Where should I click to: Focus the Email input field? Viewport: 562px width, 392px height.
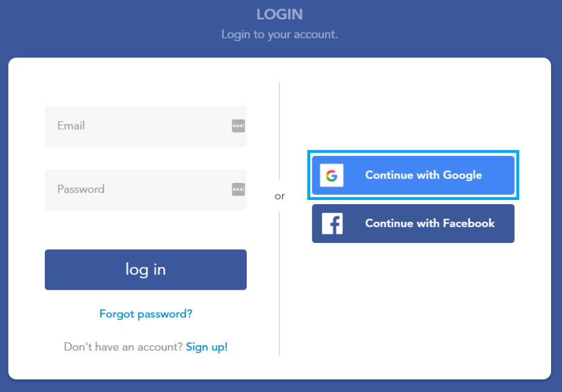point(146,126)
